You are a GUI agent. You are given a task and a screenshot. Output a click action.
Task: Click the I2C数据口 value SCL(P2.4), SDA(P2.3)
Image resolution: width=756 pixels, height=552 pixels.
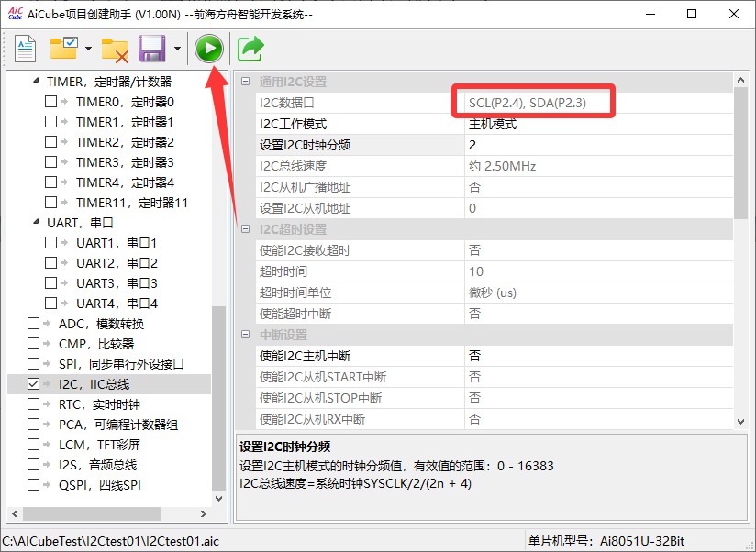pyautogui.click(x=599, y=103)
